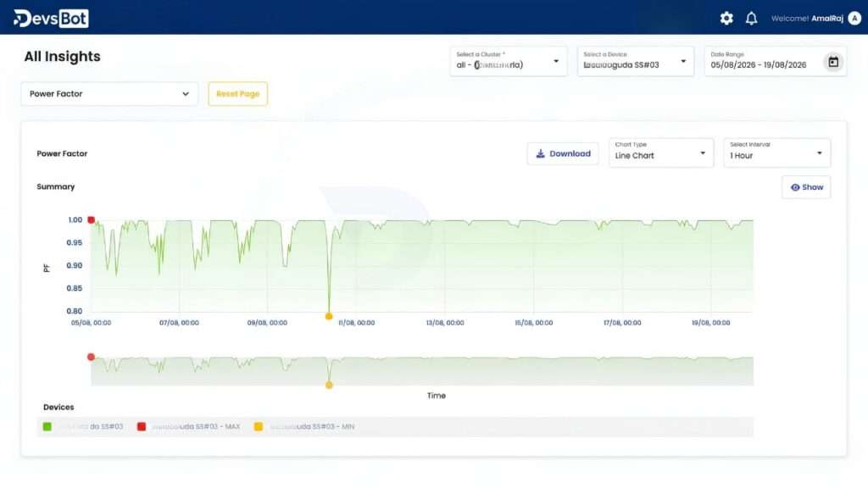Click the 'Welcome! AmalRaj' text

[x=807, y=19]
